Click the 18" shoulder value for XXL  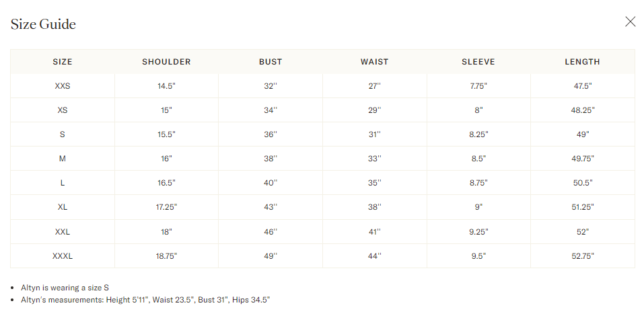click(x=166, y=231)
